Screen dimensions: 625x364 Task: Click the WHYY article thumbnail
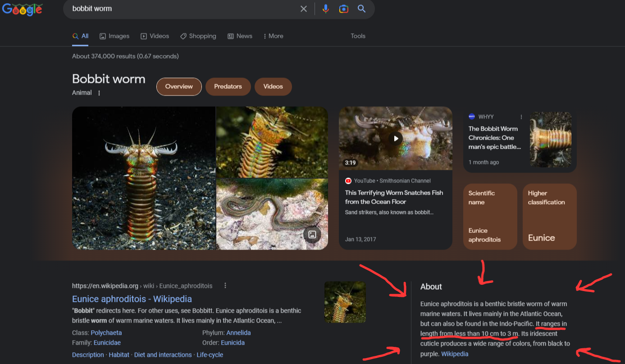coord(551,139)
